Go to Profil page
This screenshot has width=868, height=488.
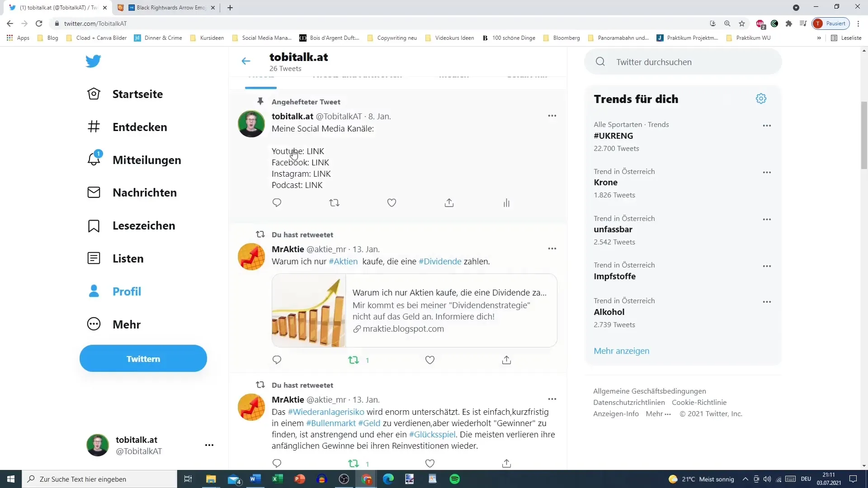pyautogui.click(x=114, y=291)
